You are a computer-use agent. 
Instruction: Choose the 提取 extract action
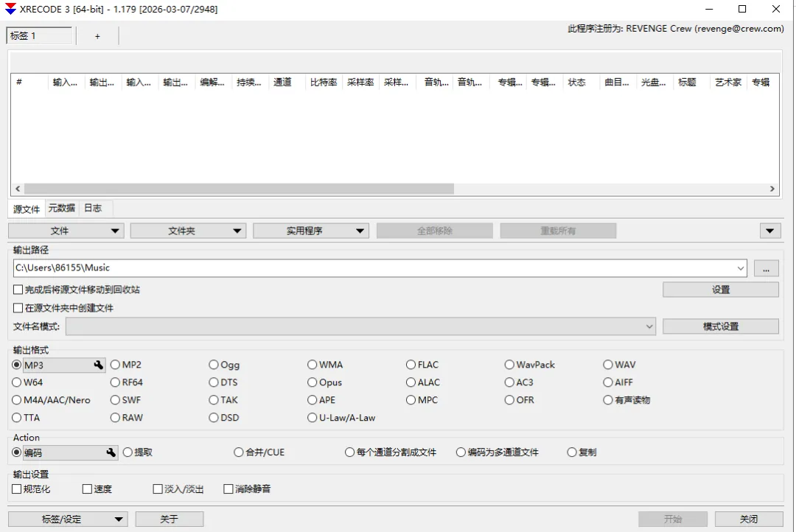point(138,452)
